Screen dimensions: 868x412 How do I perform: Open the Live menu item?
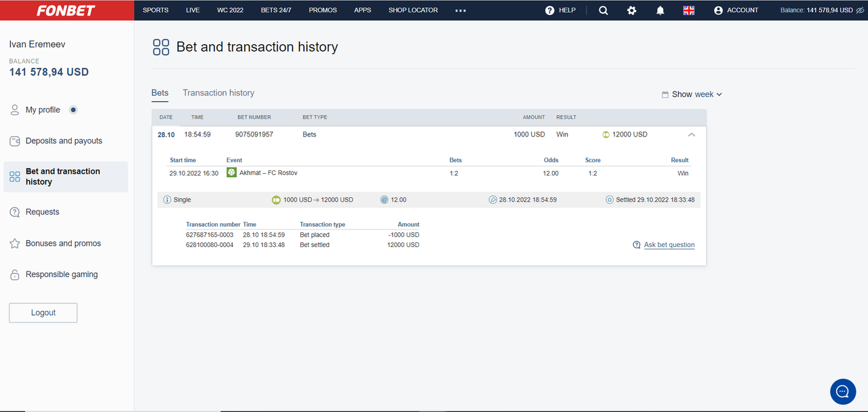click(193, 10)
